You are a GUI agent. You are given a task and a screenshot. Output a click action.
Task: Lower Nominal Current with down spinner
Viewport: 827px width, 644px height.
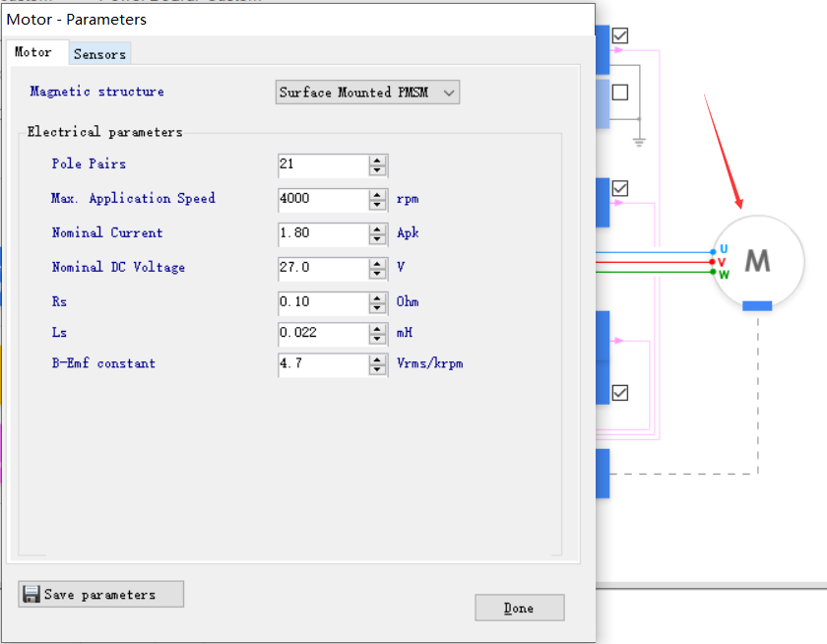377,239
